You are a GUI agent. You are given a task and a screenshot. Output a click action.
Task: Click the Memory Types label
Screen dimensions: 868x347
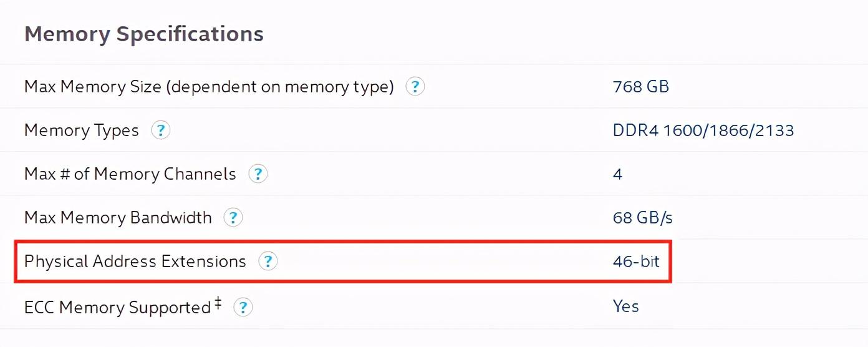tap(82, 130)
